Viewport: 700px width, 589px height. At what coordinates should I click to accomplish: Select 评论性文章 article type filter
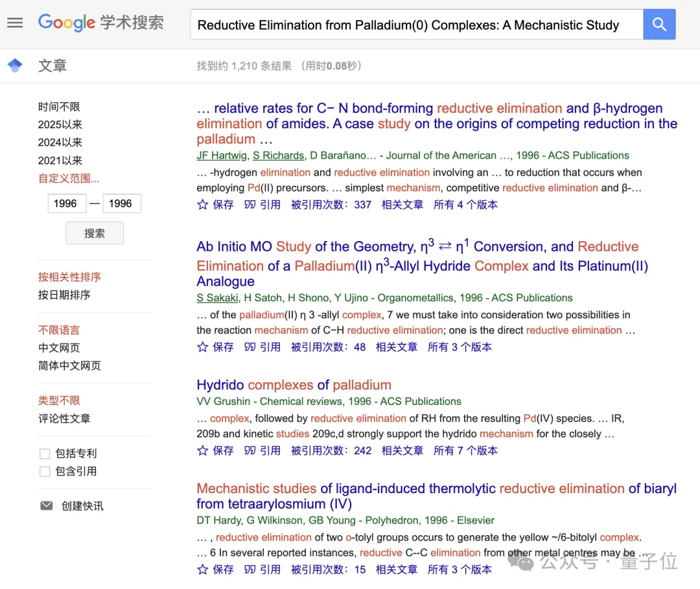click(64, 419)
